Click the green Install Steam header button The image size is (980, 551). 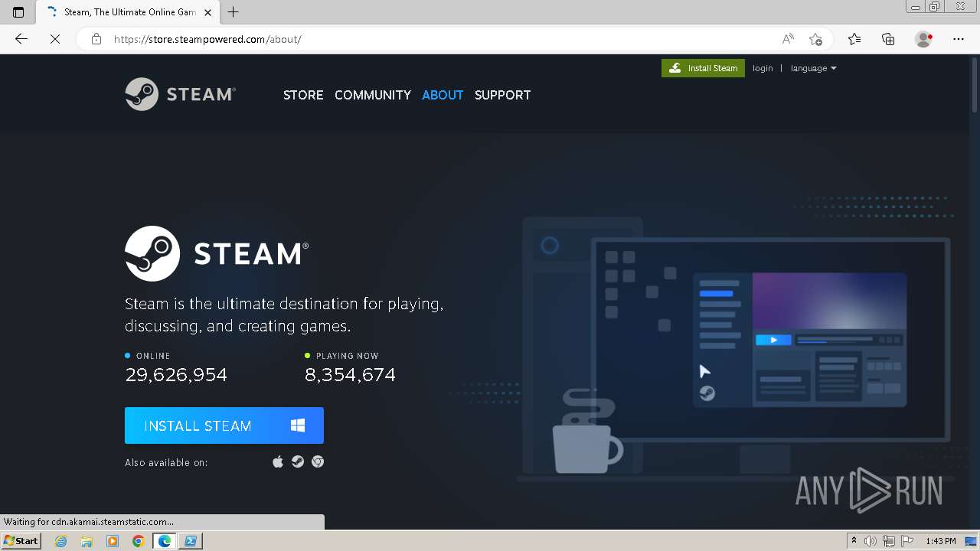click(x=703, y=68)
